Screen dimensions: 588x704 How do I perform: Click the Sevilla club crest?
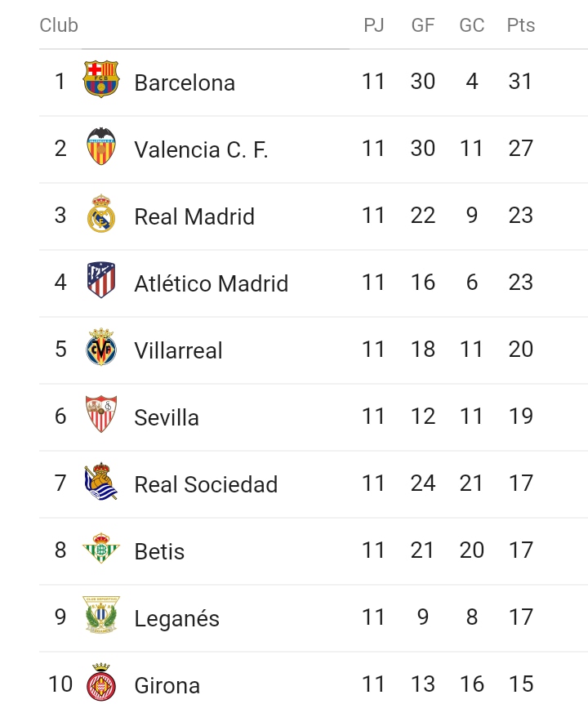point(101,414)
